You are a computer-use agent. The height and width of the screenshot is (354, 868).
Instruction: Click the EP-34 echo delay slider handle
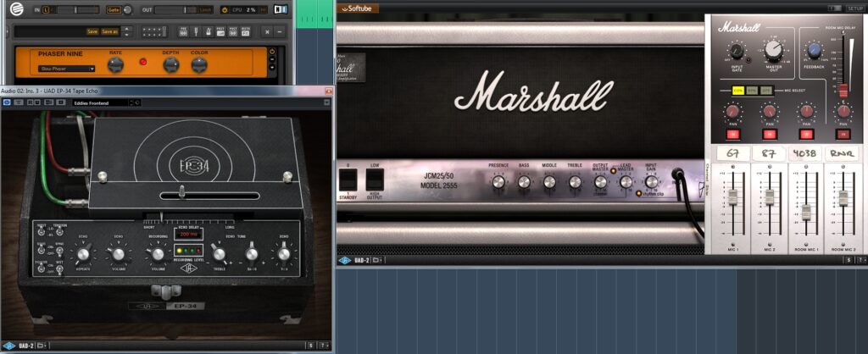click(181, 192)
